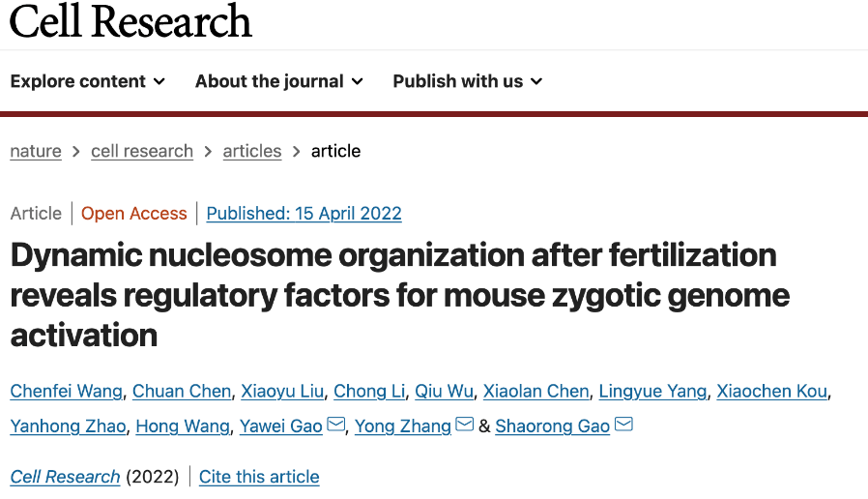Open the About the journal menu

click(278, 81)
